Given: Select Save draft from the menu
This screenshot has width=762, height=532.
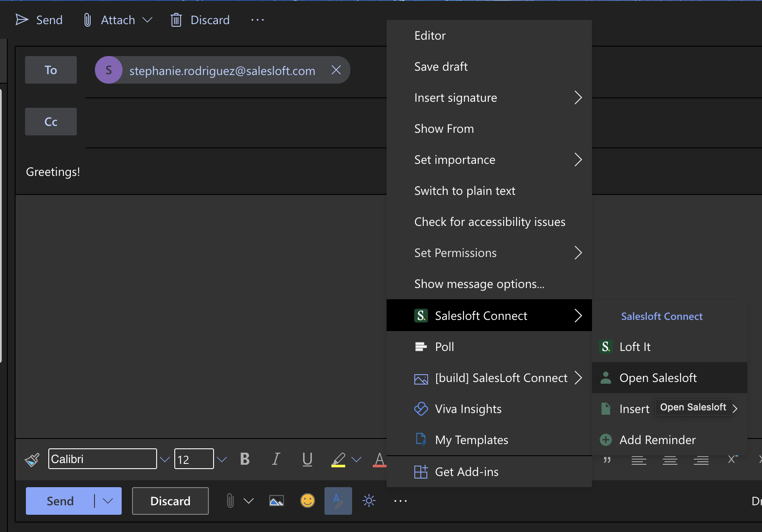Looking at the screenshot, I should tap(441, 66).
